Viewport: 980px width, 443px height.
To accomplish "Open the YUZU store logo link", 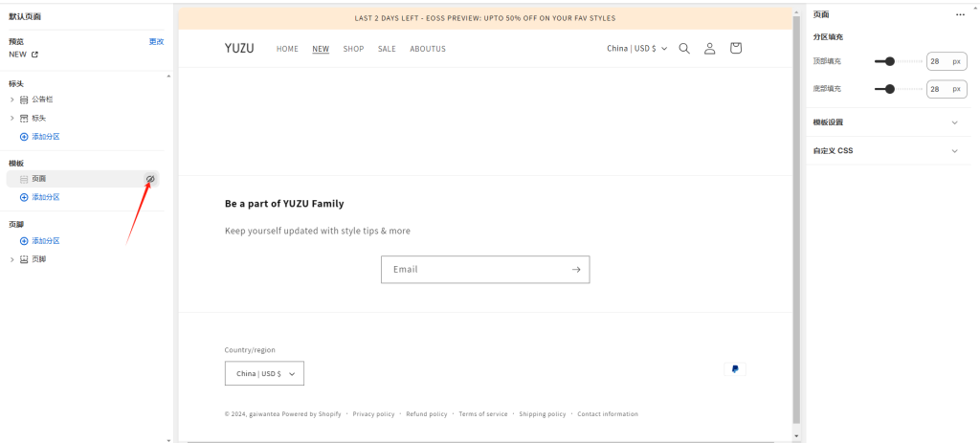I will coord(239,48).
